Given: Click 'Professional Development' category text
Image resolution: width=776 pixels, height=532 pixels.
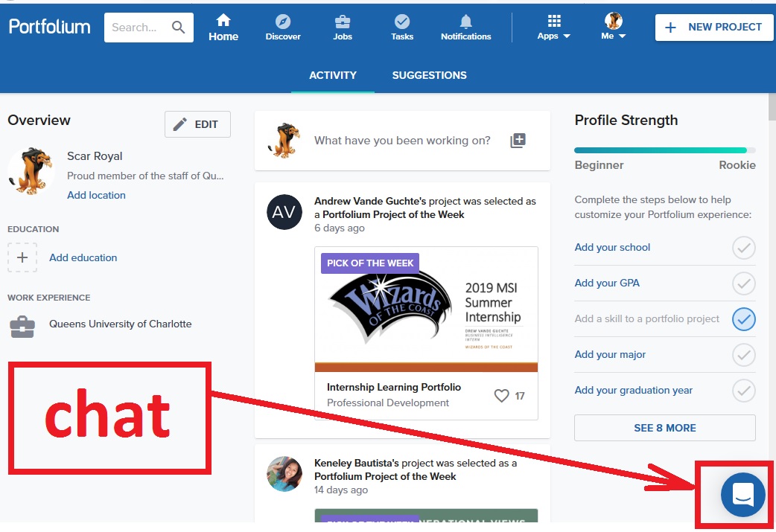Looking at the screenshot, I should [388, 403].
